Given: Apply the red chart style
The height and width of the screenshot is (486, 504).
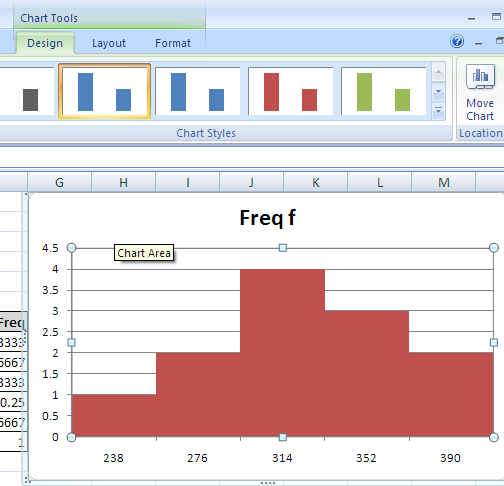Looking at the screenshot, I should click(x=290, y=91).
